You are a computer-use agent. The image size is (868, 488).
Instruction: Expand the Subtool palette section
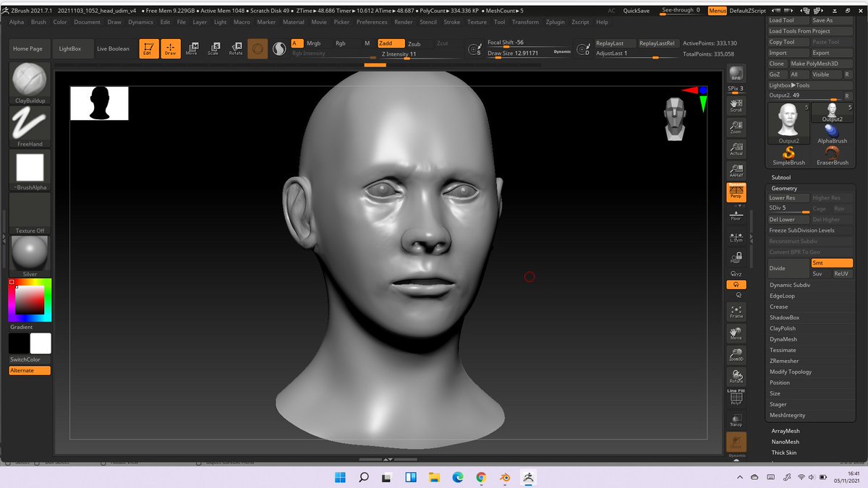click(781, 177)
